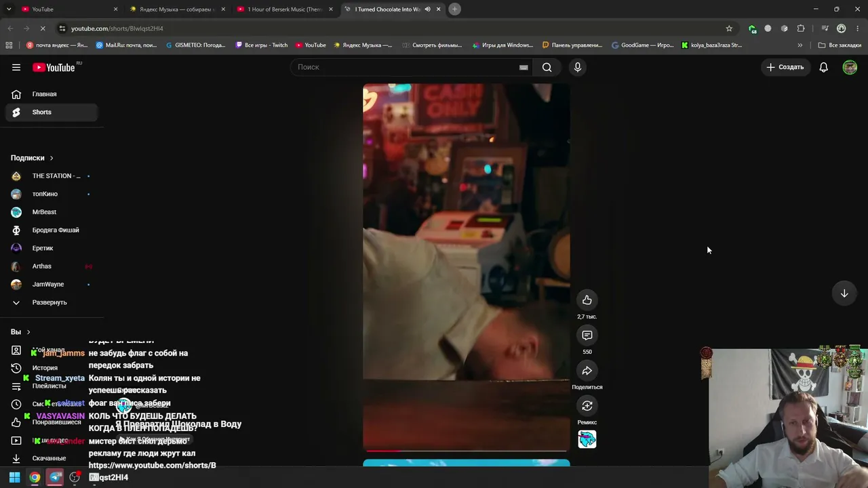
Task: Go back in browser history
Action: [x=10, y=28]
